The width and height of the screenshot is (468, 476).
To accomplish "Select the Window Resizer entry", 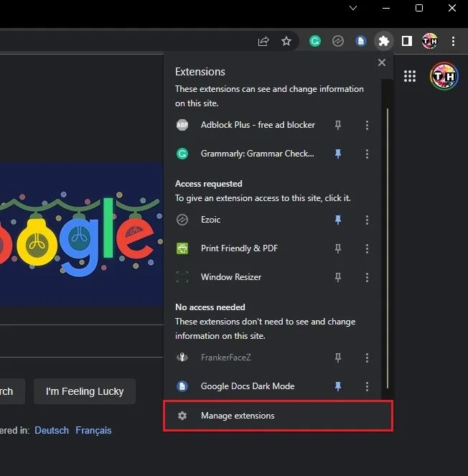I will click(231, 277).
